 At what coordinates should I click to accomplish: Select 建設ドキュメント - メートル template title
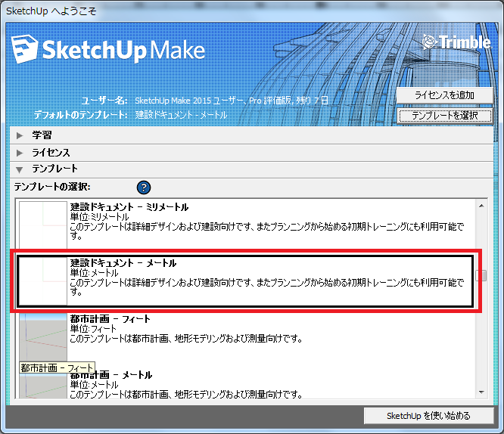tap(123, 263)
